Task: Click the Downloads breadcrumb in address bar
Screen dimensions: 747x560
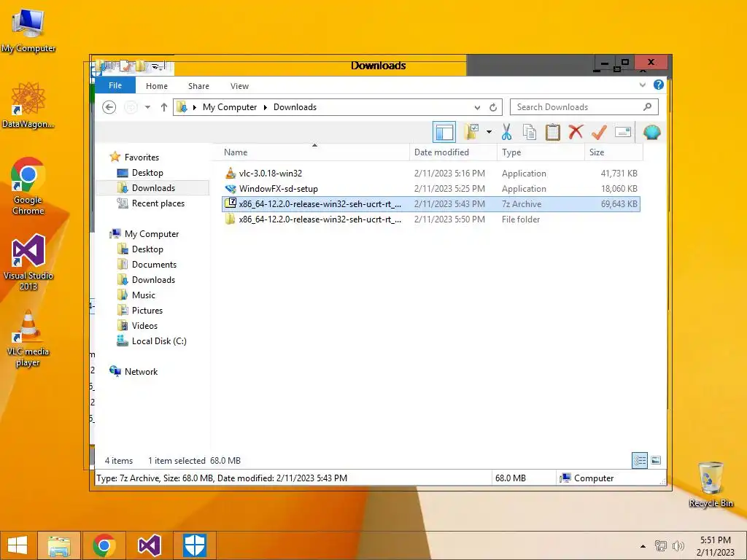Action: pyautogui.click(x=295, y=107)
